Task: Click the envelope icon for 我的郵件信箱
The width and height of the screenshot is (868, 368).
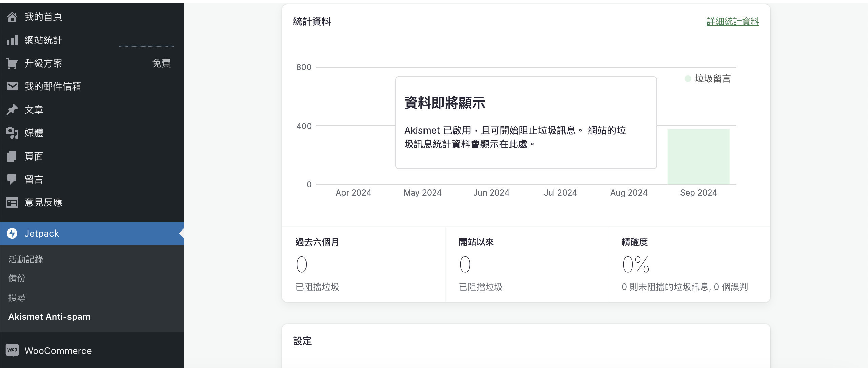Action: (12, 86)
